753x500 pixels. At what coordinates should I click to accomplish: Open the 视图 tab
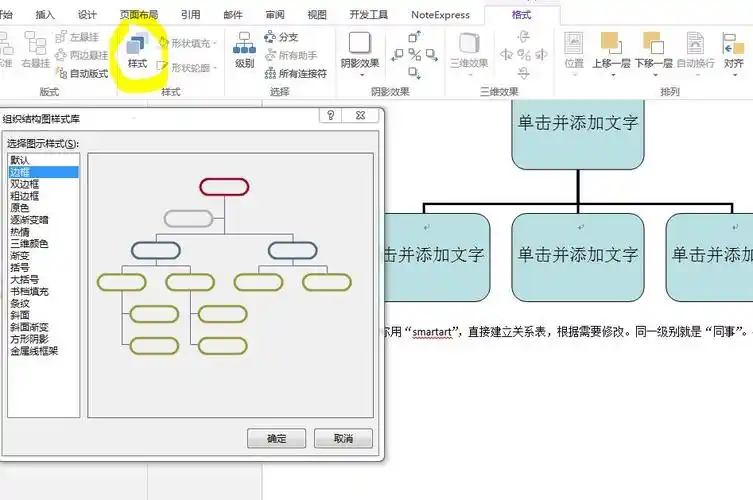tap(317, 15)
